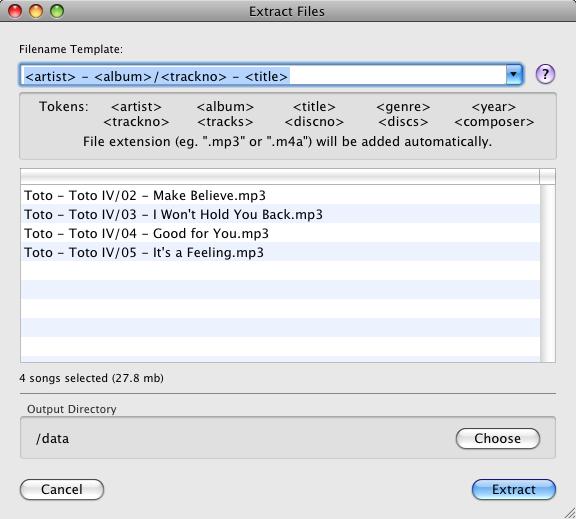
Task: Click the /data output directory path
Action: click(52, 439)
